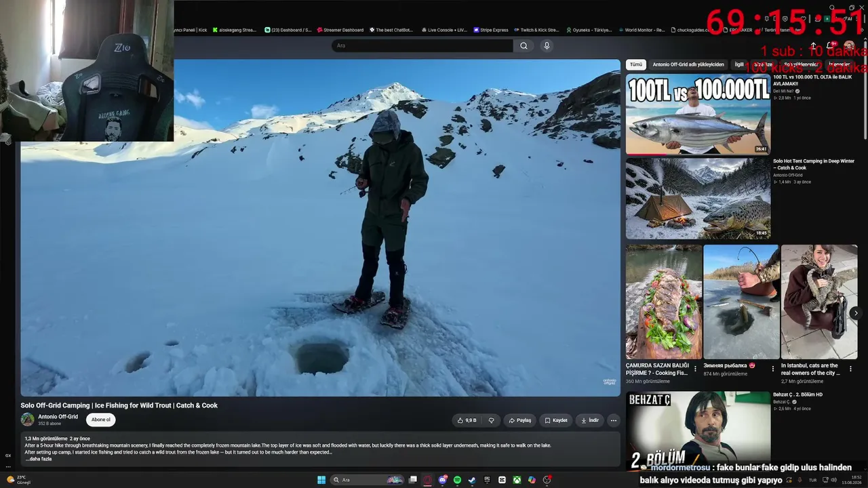This screenshot has width=868, height=488.
Task: Click the 'Solo Hot Tent Camping in Deep Winter' title
Action: [814, 164]
